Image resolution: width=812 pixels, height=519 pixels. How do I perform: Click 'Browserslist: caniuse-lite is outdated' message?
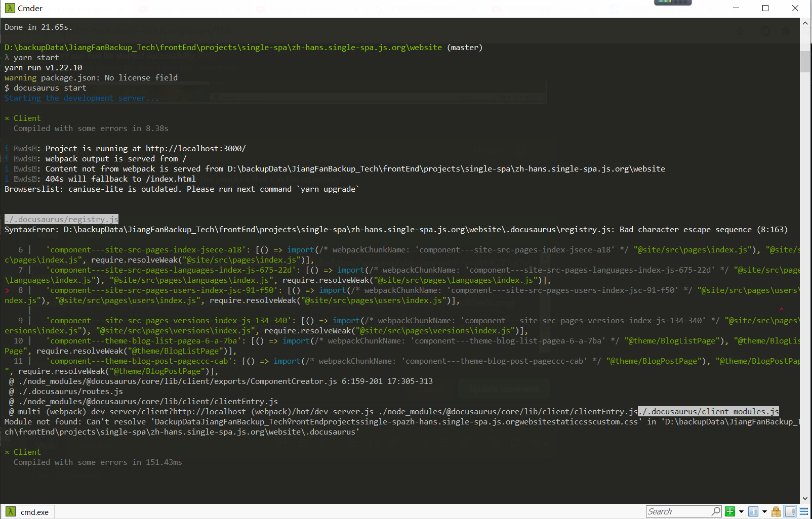(182, 189)
